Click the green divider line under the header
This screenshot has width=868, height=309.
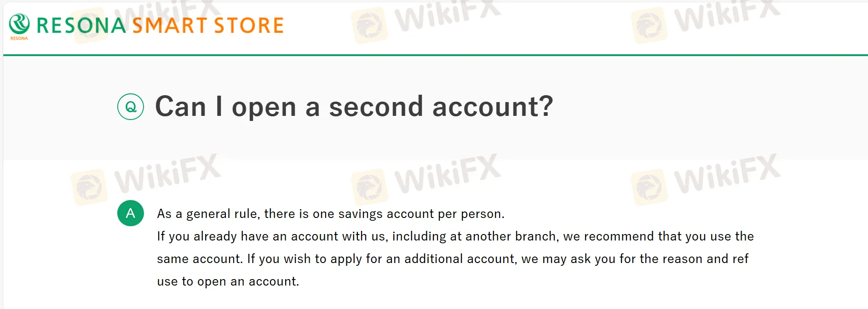click(434, 55)
